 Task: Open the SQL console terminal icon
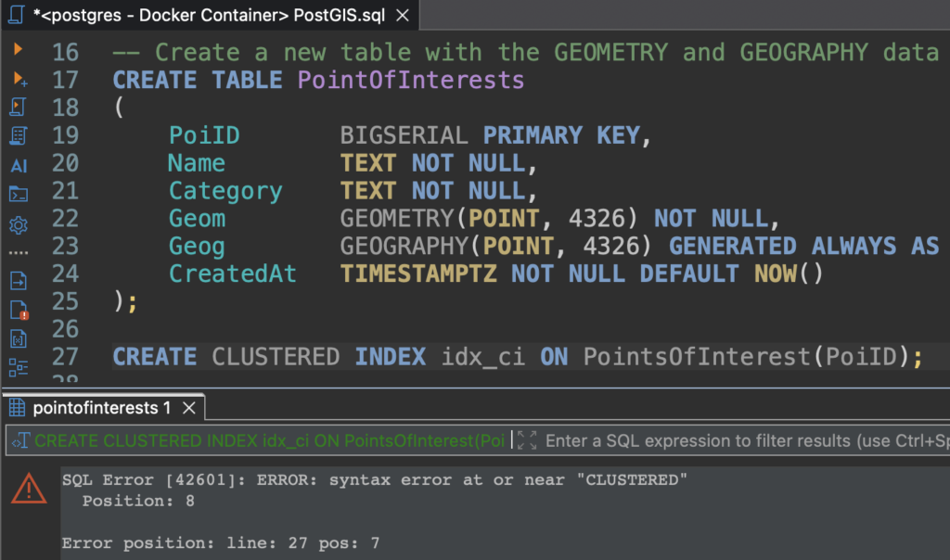coord(19,195)
